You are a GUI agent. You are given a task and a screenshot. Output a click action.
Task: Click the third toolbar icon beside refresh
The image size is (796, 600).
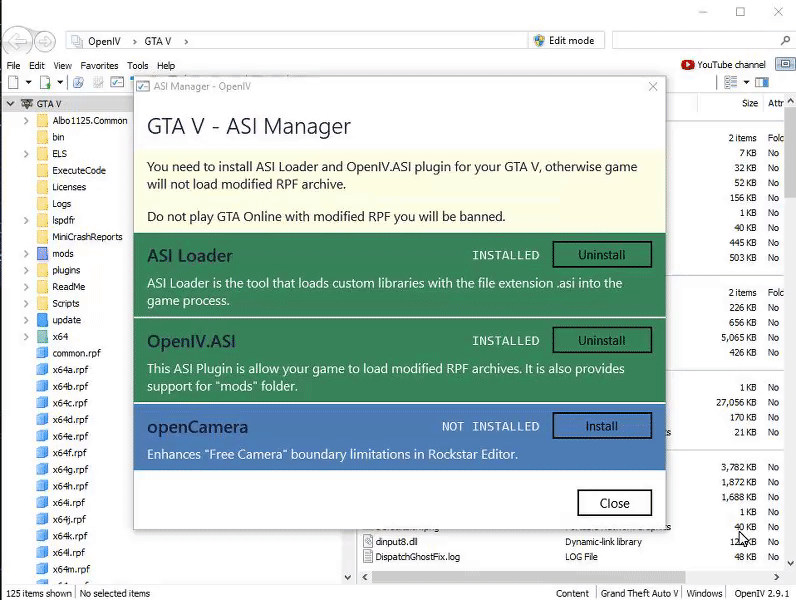tap(98, 82)
